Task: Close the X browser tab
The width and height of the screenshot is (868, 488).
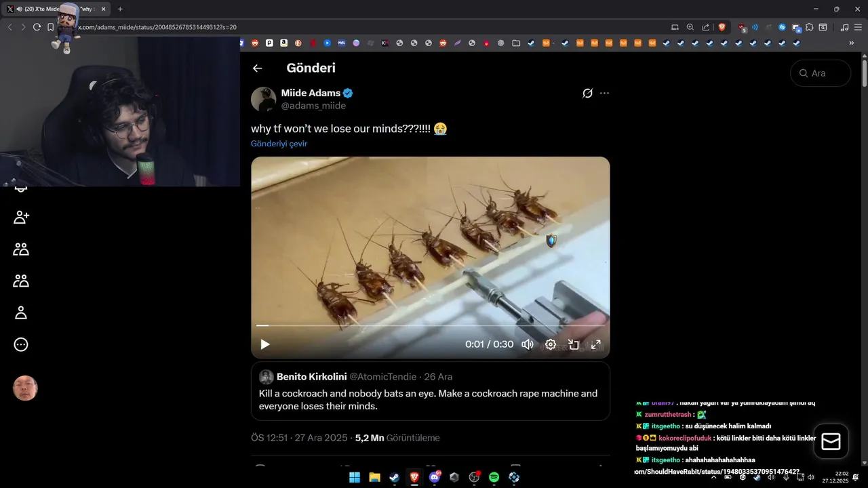Action: point(103,9)
